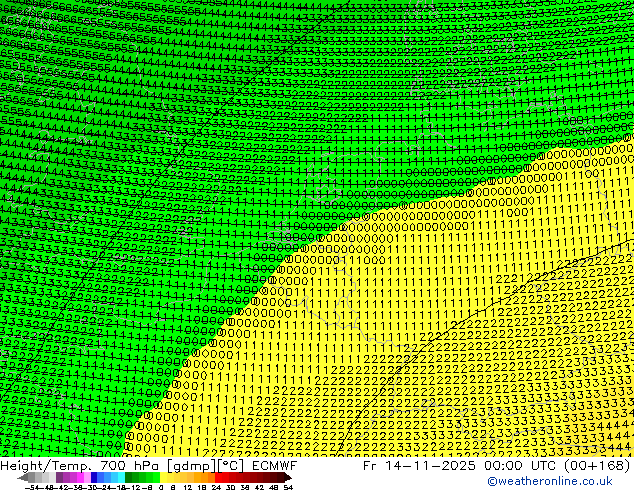Click the legend value label "12"

click(x=188, y=487)
